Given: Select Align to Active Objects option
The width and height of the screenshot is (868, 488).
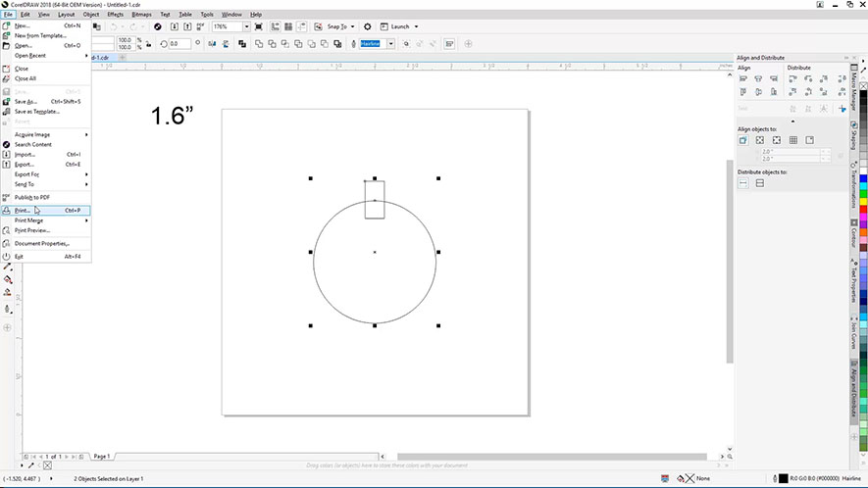Looking at the screenshot, I should coord(743,140).
